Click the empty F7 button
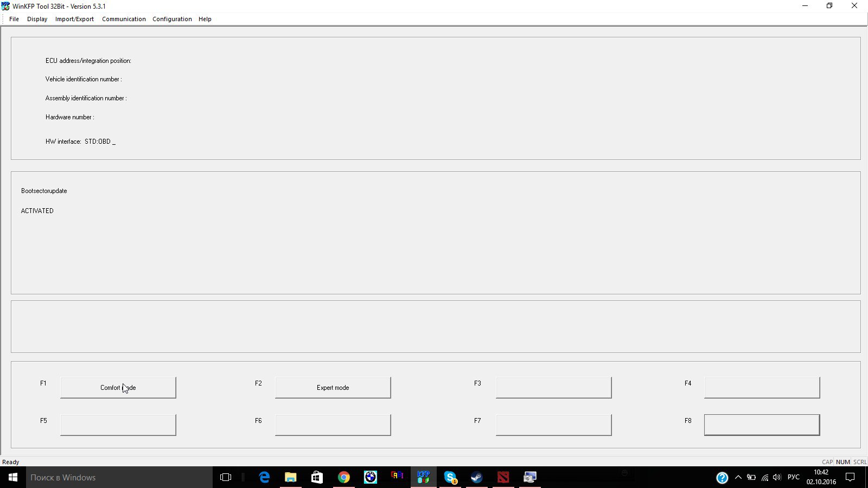This screenshot has height=488, width=868. [554, 425]
